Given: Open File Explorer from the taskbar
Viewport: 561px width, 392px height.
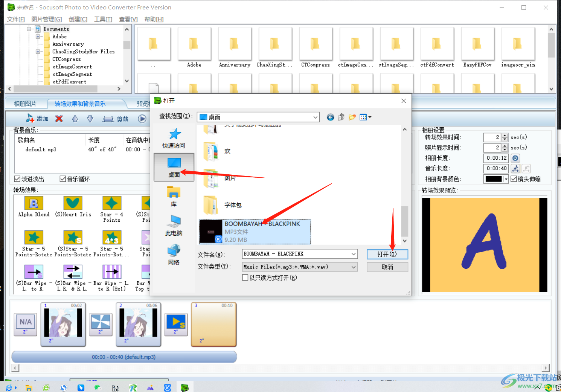Looking at the screenshot, I should point(29,387).
